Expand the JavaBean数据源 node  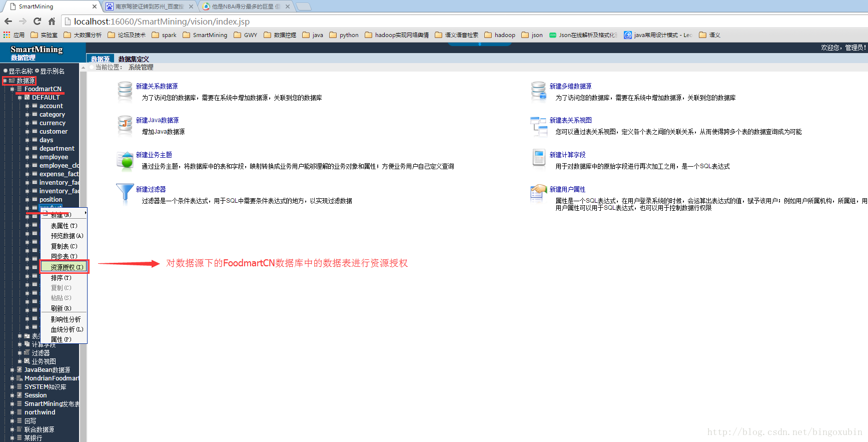13,369
